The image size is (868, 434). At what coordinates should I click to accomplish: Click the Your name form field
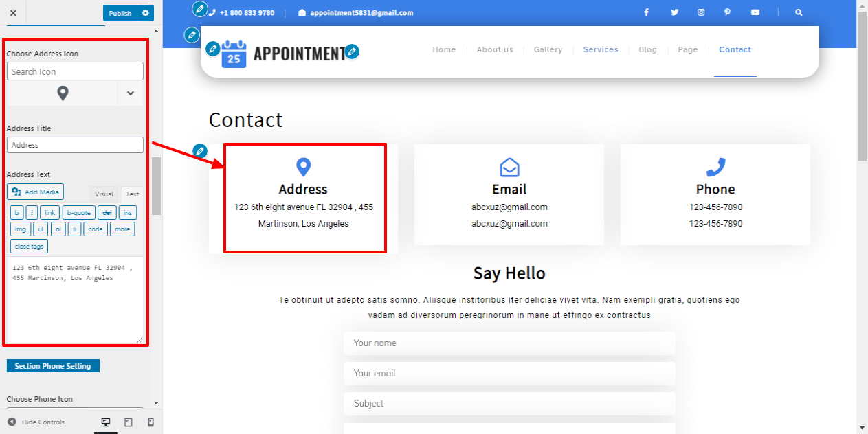pyautogui.click(x=509, y=343)
